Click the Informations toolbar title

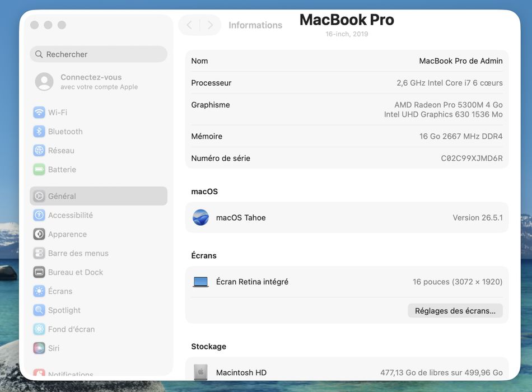pyautogui.click(x=255, y=25)
